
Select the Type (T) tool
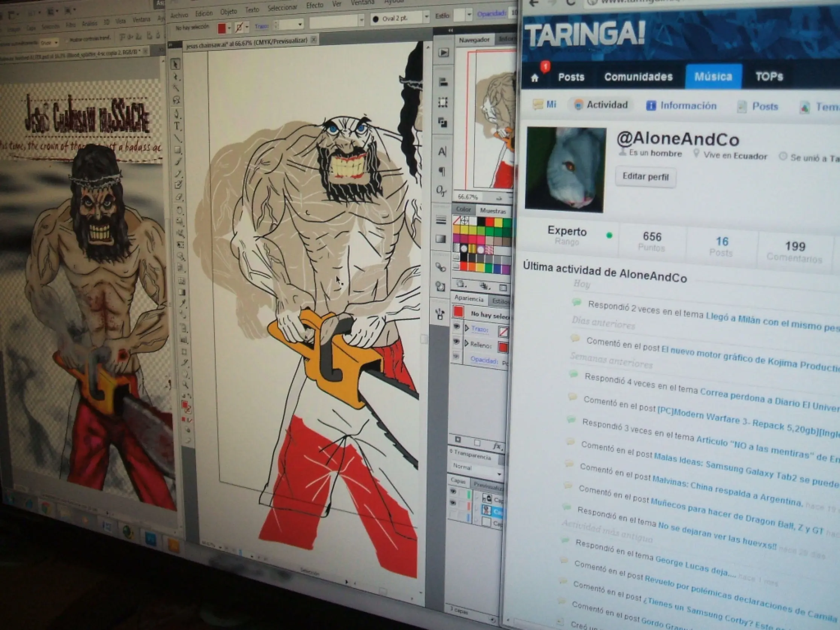tap(177, 126)
